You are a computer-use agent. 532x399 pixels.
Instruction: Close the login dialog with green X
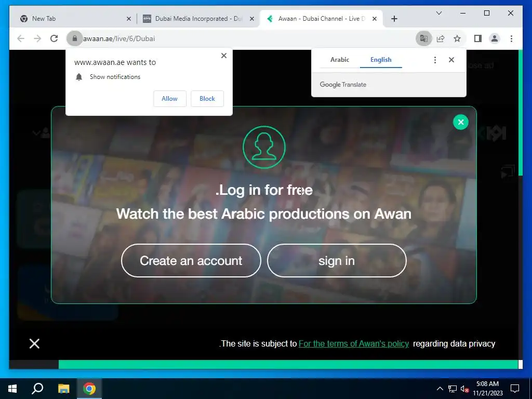pyautogui.click(x=461, y=122)
